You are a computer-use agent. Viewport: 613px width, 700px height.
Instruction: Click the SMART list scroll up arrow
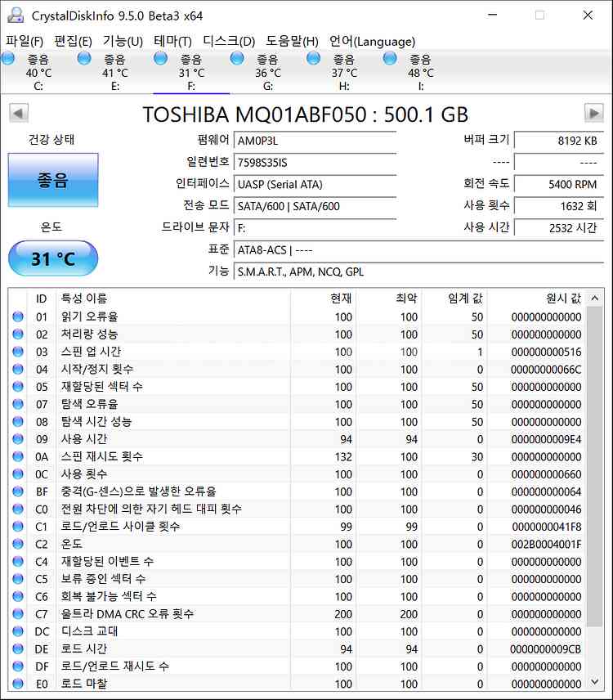[595, 298]
